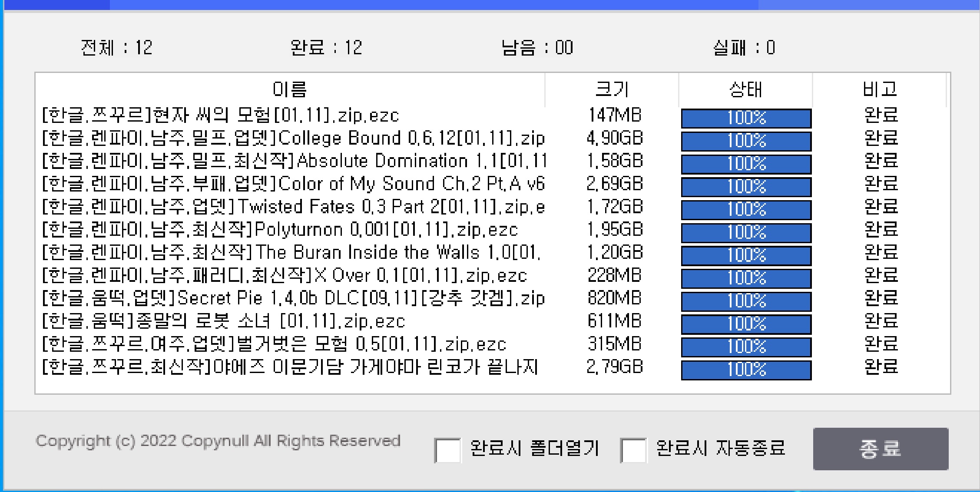Click the 611MB size cell
Viewport: 980px width, 492px height.
tap(614, 321)
